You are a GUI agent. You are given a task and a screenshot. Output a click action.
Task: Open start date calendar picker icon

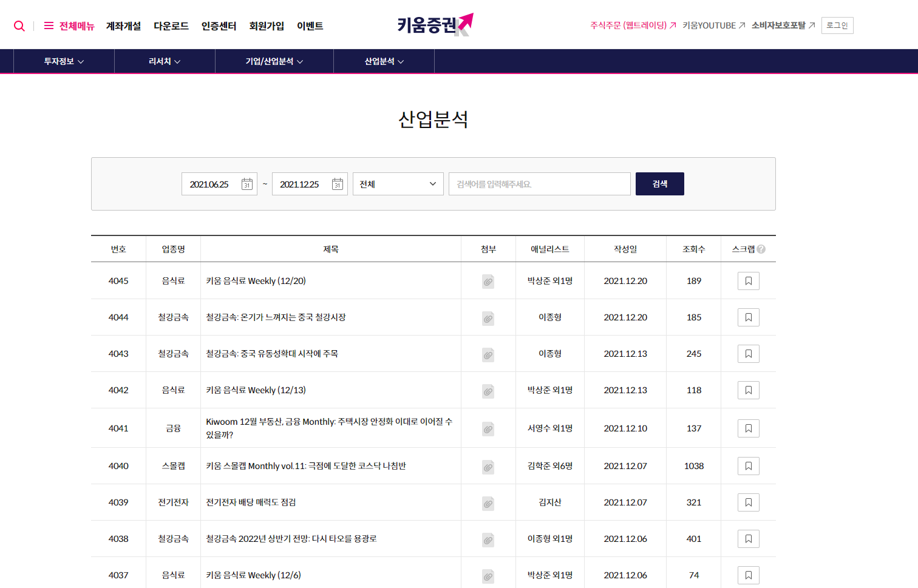tap(247, 184)
